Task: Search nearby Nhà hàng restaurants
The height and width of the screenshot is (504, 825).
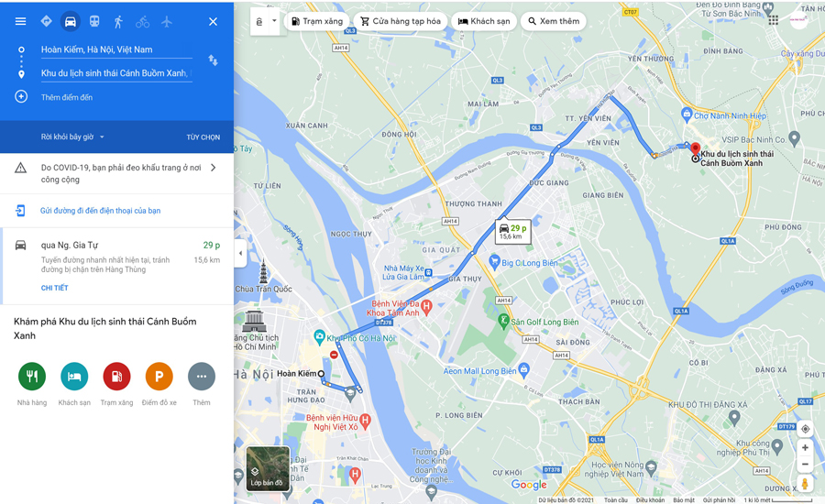Action: point(32,376)
